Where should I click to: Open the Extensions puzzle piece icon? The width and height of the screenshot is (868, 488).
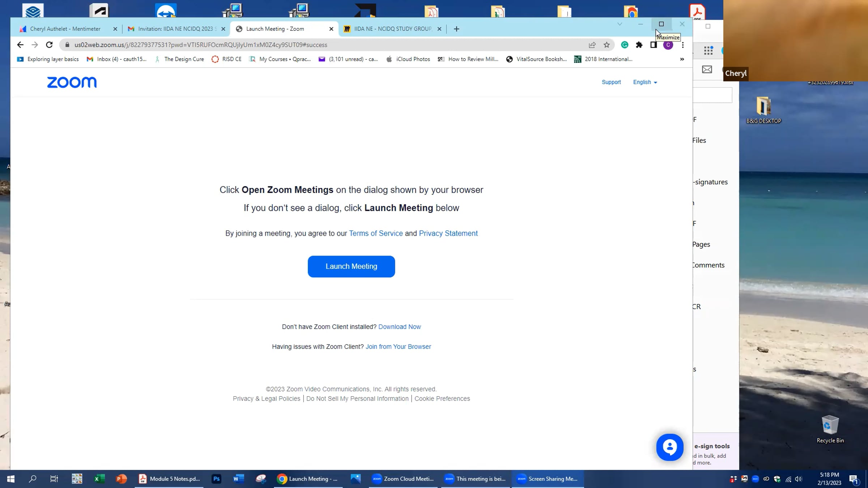639,45
